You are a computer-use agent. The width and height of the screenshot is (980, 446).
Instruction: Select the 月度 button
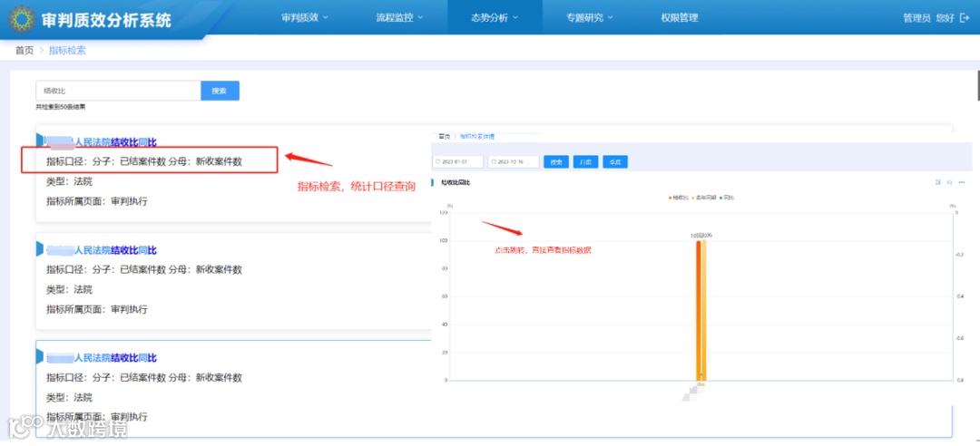click(x=585, y=161)
